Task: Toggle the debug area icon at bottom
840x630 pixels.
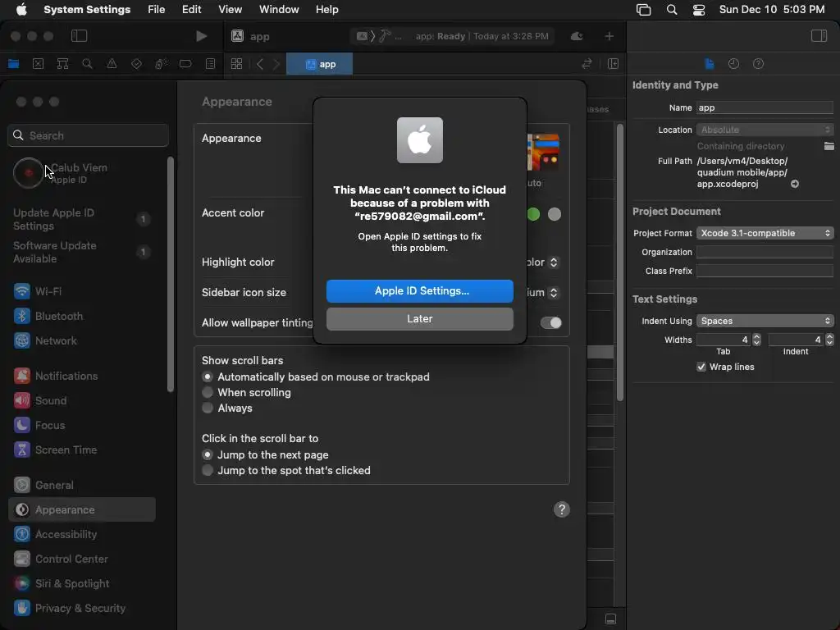Action: coord(610,619)
